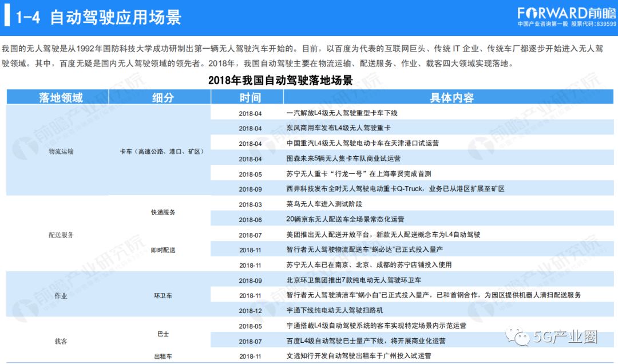618x364 pixels.
Task: Click row 中国重汽L4级无人驾驶电动卡车在天津港口试运营
Action: tap(363, 143)
